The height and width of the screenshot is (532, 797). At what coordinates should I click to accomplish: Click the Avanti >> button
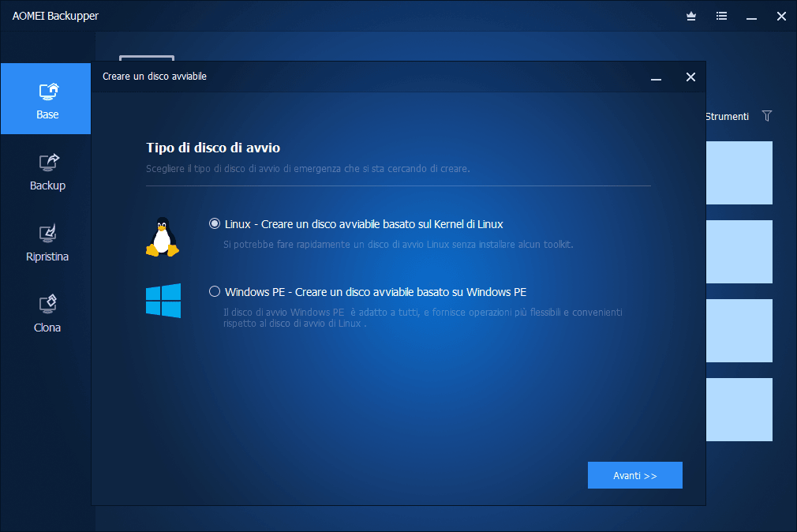pyautogui.click(x=635, y=475)
